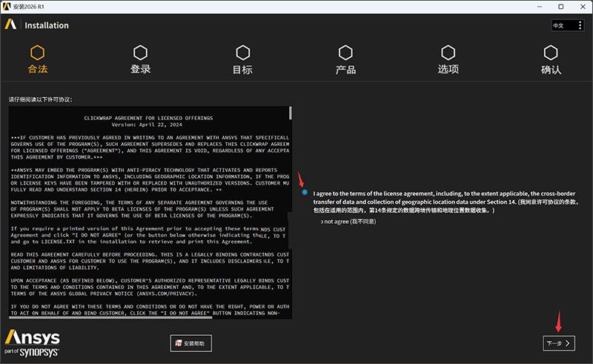Viewport: 593px width, 364px height.
Task: Click the Ansys Synopsys logo at bottom
Action: 32,343
